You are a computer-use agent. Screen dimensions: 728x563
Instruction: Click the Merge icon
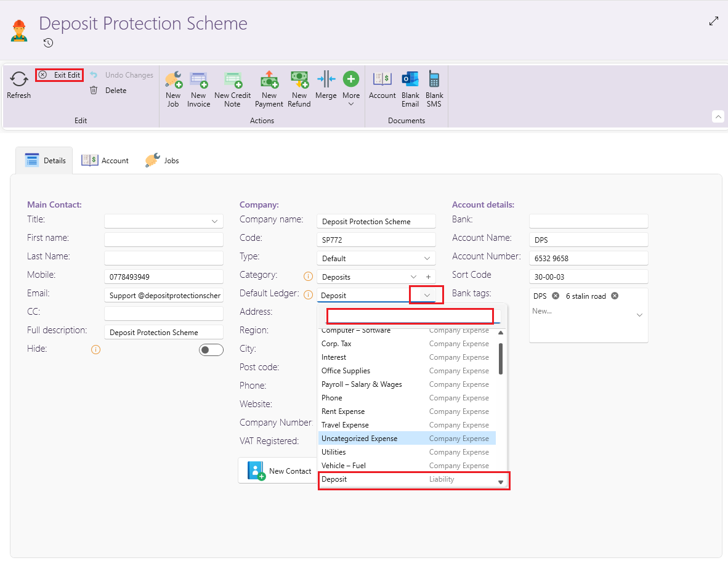[x=326, y=79]
